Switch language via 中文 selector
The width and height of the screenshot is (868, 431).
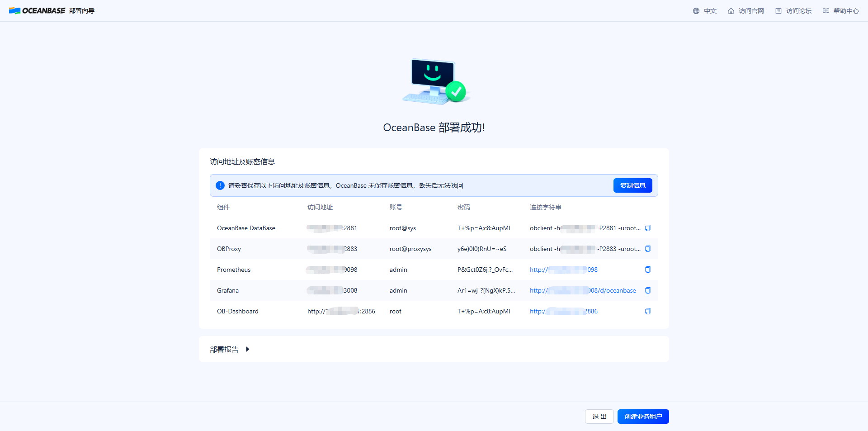[x=705, y=11]
